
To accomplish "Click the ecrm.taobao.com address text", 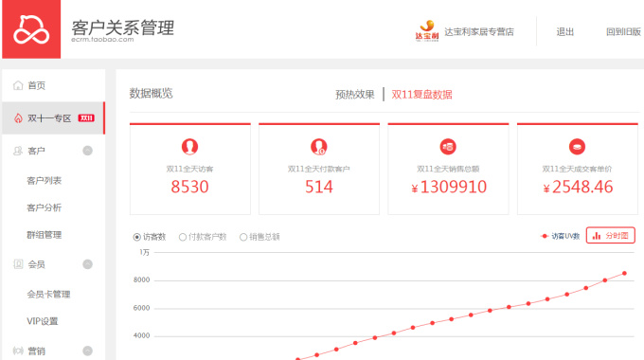I will [x=102, y=40].
